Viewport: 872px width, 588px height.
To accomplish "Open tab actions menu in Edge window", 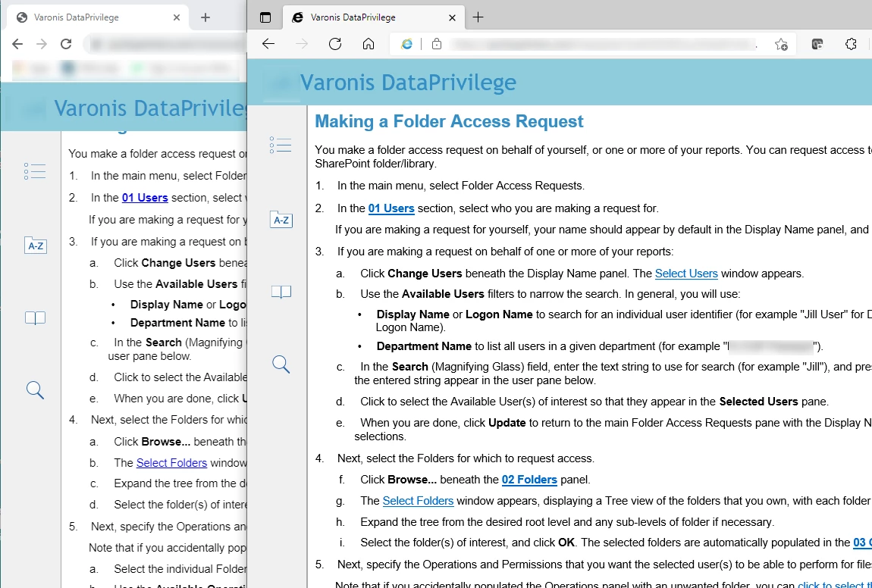I will [265, 17].
